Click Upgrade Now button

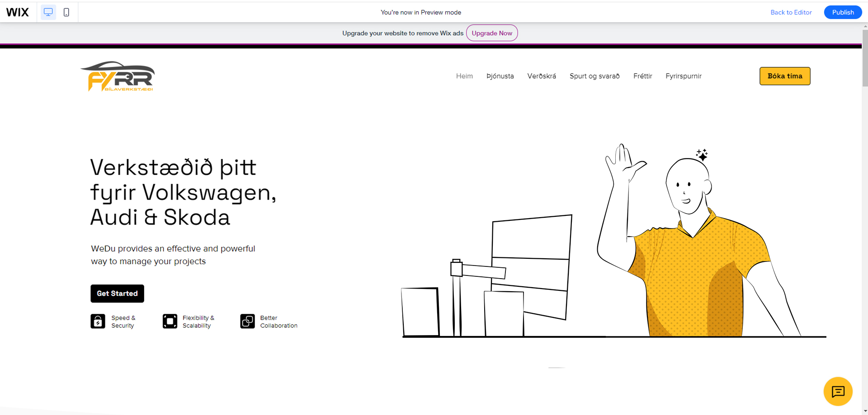[x=492, y=33]
